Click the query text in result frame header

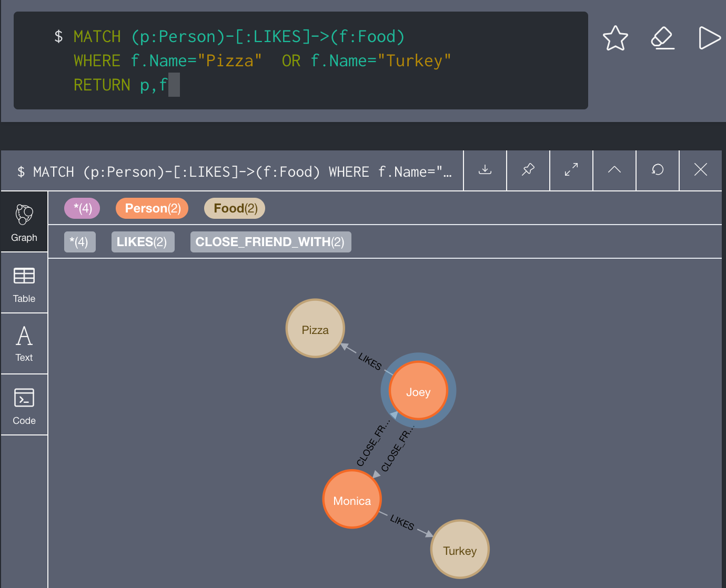pos(235,172)
